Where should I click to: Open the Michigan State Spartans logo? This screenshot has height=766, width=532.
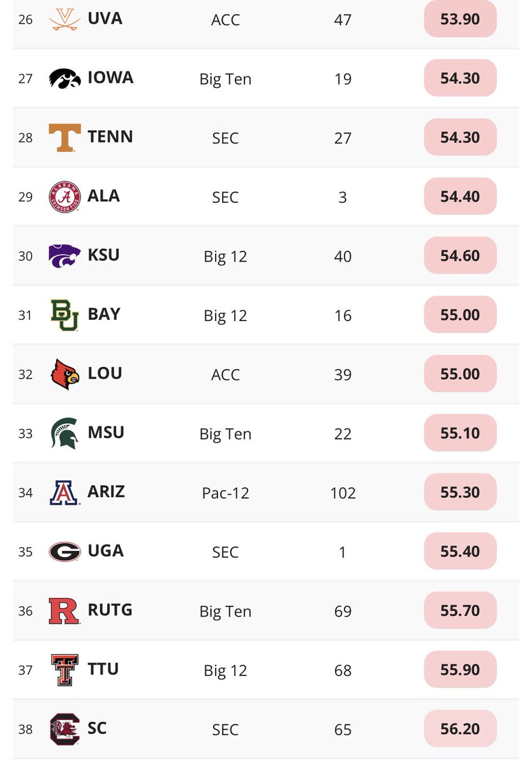pyautogui.click(x=64, y=433)
